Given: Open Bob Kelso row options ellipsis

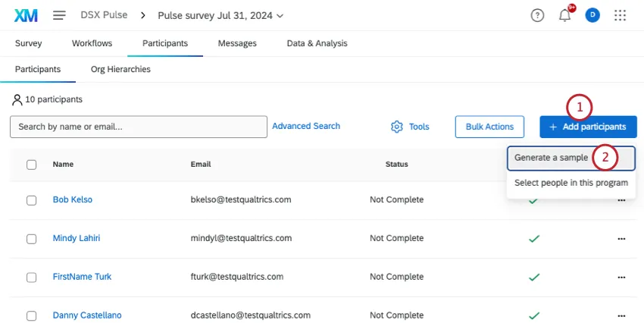Looking at the screenshot, I should coord(621,200).
